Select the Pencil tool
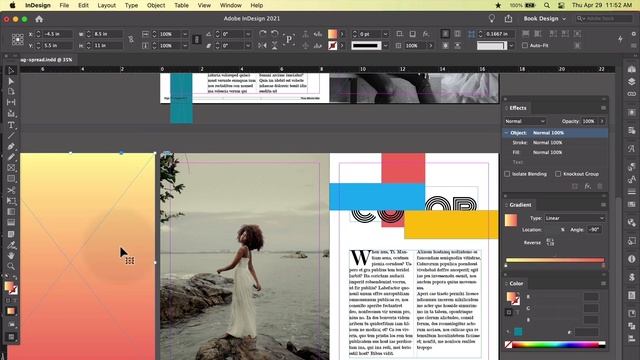The height and width of the screenshot is (360, 640). coord(11,157)
